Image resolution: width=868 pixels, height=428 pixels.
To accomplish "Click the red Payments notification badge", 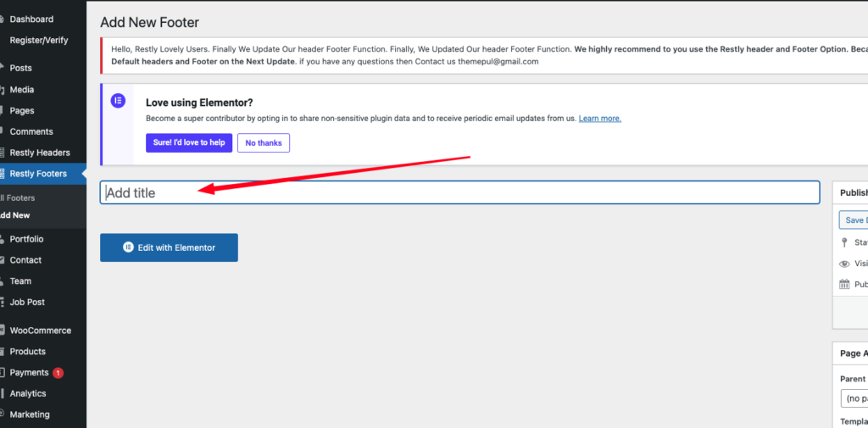I will [x=58, y=373].
